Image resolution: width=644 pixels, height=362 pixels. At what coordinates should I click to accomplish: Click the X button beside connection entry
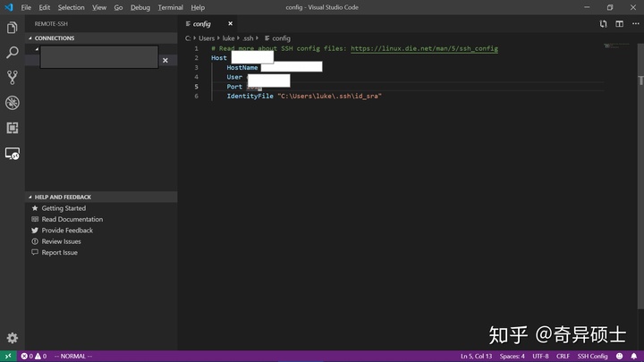point(165,61)
